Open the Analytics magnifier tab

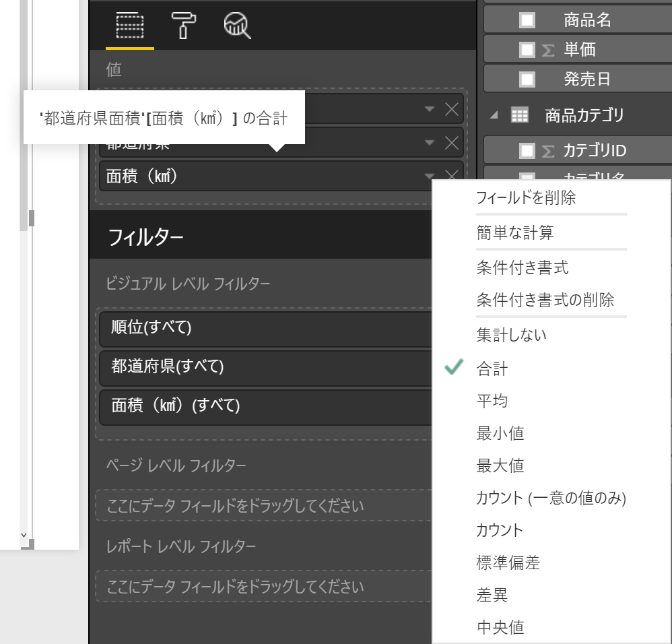pos(237,26)
